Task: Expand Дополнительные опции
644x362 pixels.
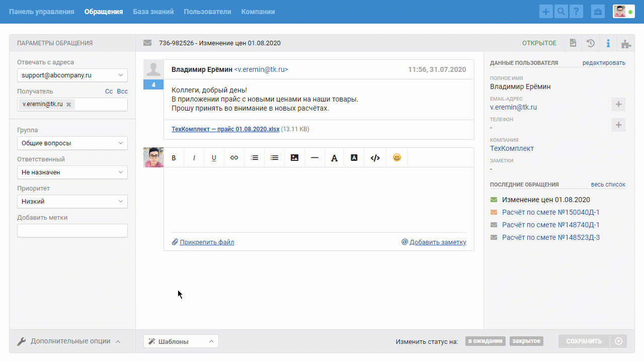Action: tap(69, 341)
